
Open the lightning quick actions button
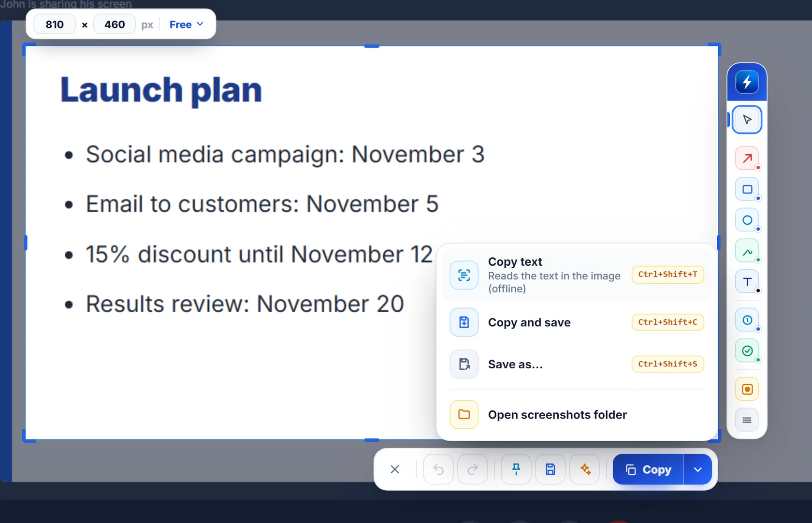pyautogui.click(x=747, y=82)
